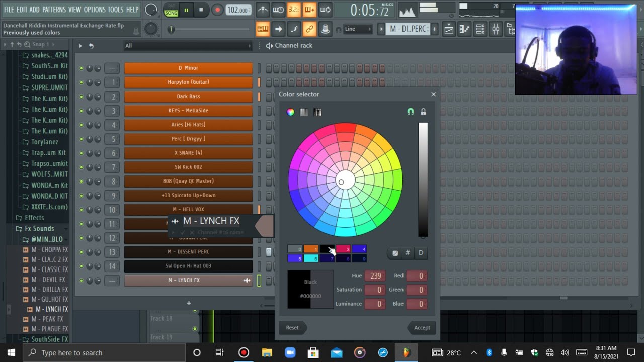Toggle loop recording icon

tap(326, 10)
